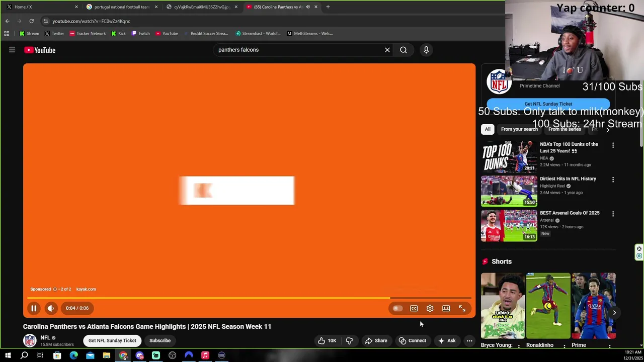644x362 pixels.
Task: Open the NFL channel avatar
Action: pos(30,340)
